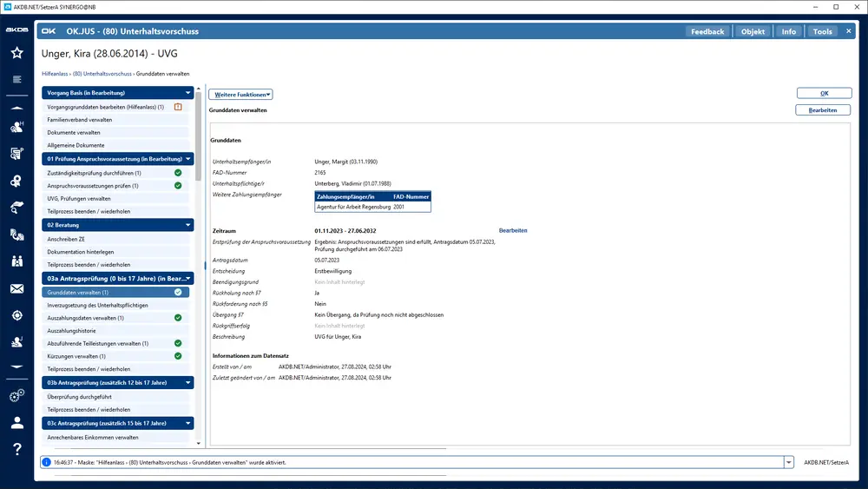Screen dimensions: 868x489
Task: Click green checkmark next to Auszahlungsdaten verwalten
Action: [178, 318]
